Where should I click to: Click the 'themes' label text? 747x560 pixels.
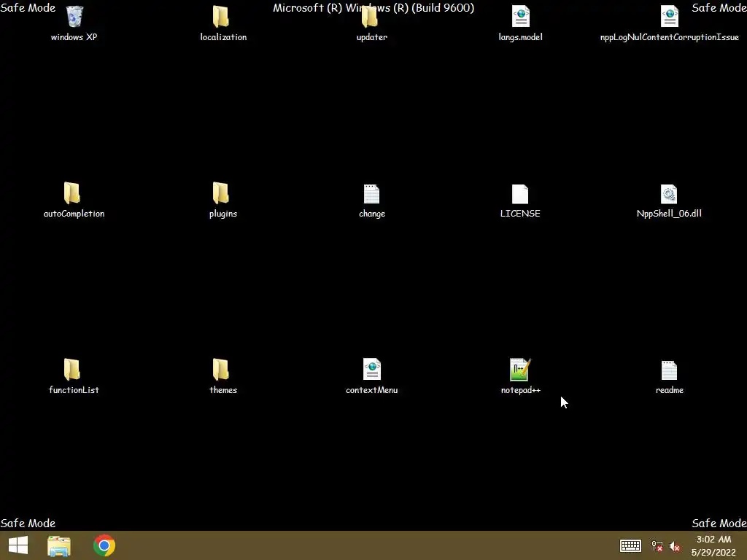[x=223, y=390]
